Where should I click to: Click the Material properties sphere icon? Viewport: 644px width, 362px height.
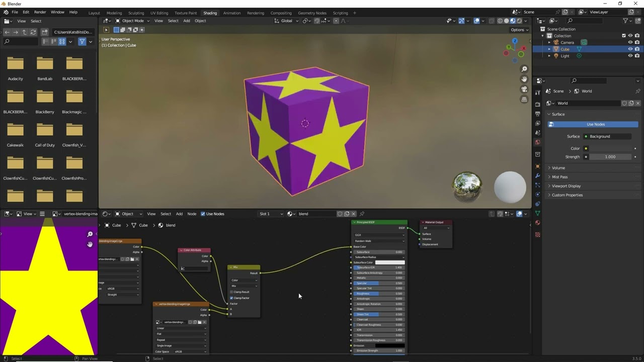click(x=538, y=222)
